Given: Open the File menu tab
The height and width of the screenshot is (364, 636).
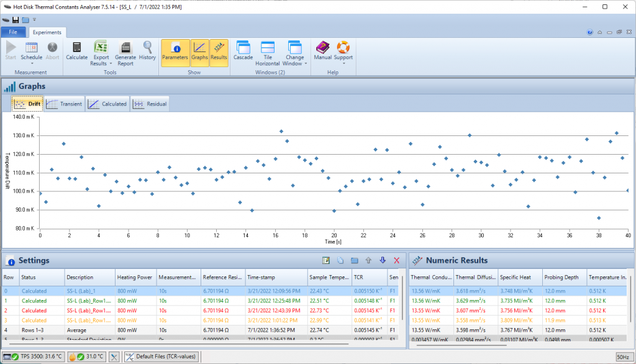Looking at the screenshot, I should coord(13,32).
